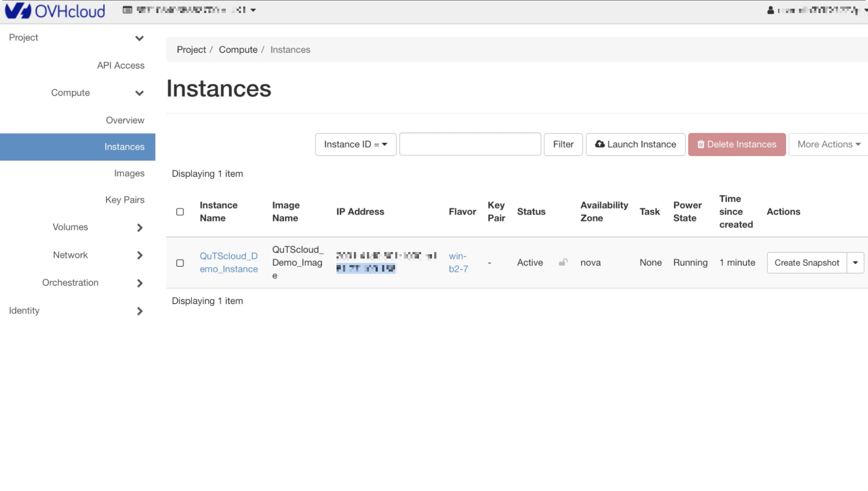Screen dimensions: 868x491
Task: Collapse the Project panel chevron
Action: [x=139, y=38]
